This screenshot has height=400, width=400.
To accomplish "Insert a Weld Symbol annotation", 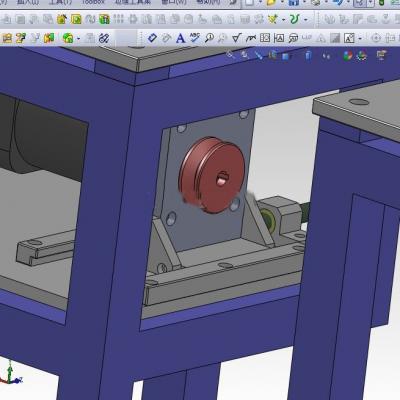I will (251, 38).
